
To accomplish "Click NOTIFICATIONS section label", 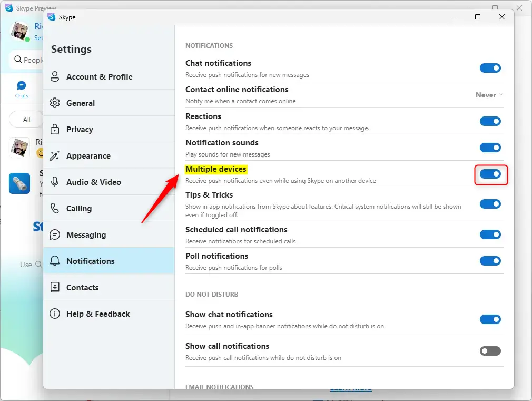I will click(x=209, y=45).
